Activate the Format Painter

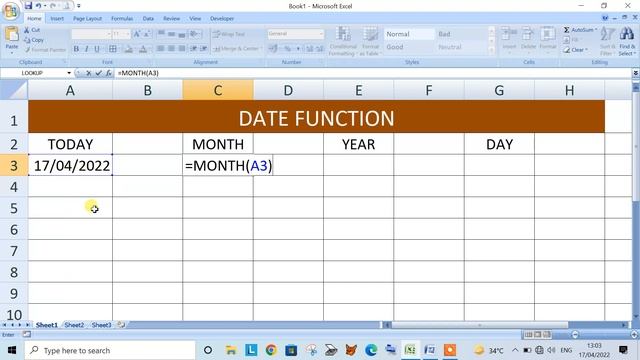pyautogui.click(x=45, y=50)
